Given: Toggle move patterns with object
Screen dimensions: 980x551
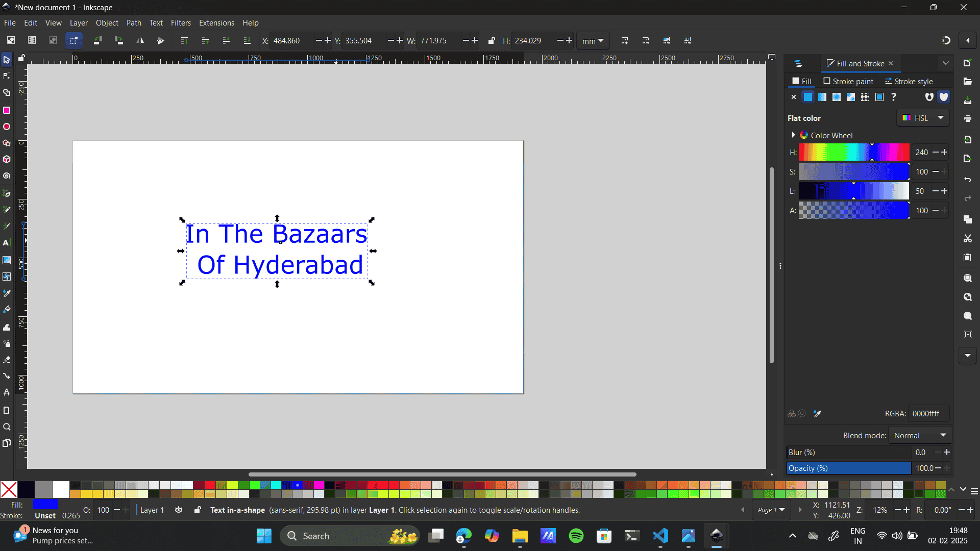Looking at the screenshot, I should (688, 40).
